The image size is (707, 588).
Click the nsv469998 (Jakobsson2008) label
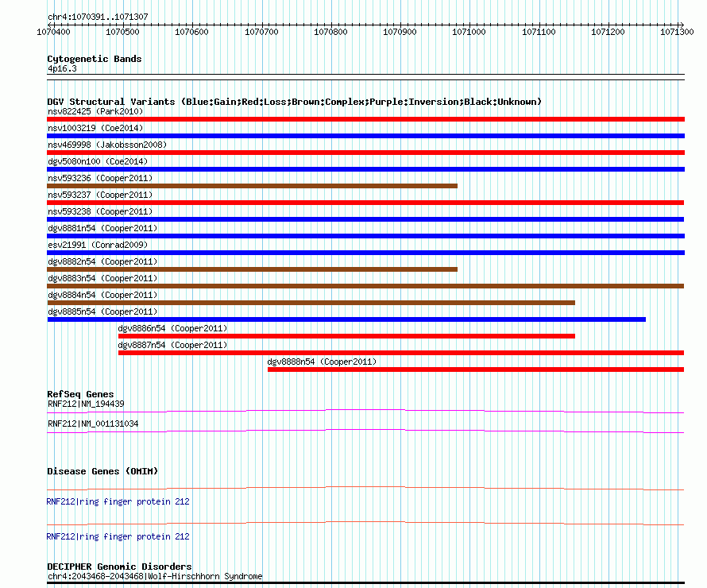107,145
